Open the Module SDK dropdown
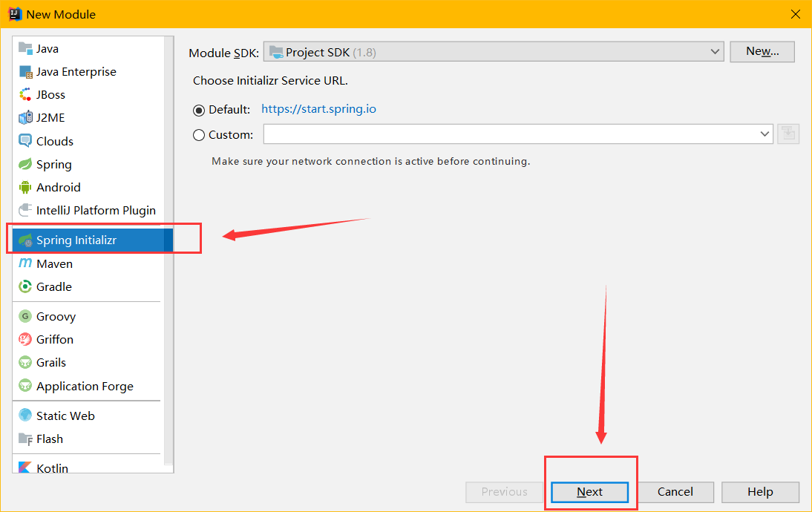Screen dimensions: 812x512 tap(494, 52)
